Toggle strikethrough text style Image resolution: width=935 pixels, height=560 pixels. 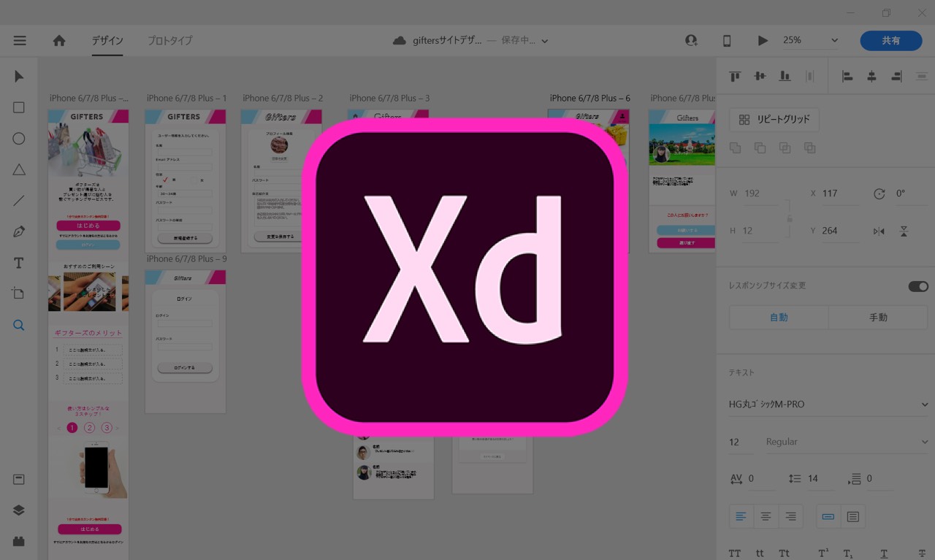point(923,553)
